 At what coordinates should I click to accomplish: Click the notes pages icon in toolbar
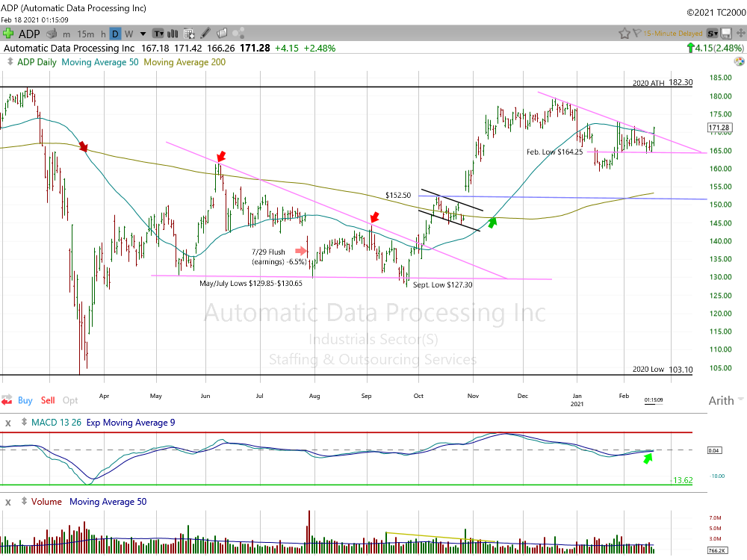(x=222, y=34)
